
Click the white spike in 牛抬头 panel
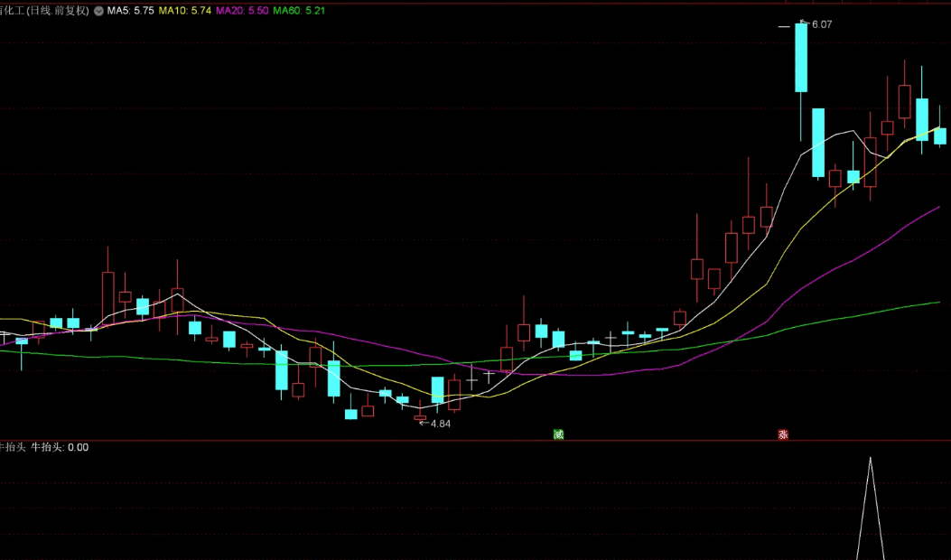coord(871,509)
